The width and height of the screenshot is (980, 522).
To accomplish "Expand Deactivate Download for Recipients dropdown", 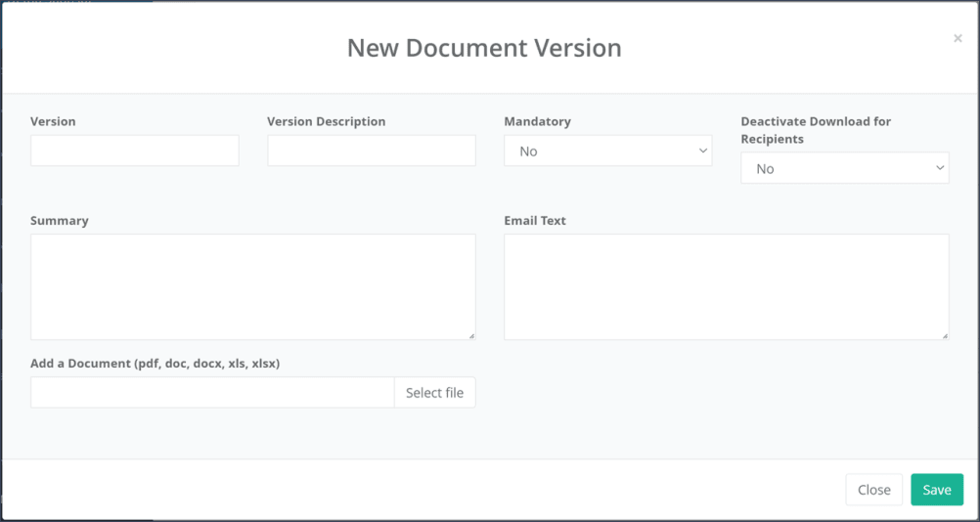I will (844, 168).
